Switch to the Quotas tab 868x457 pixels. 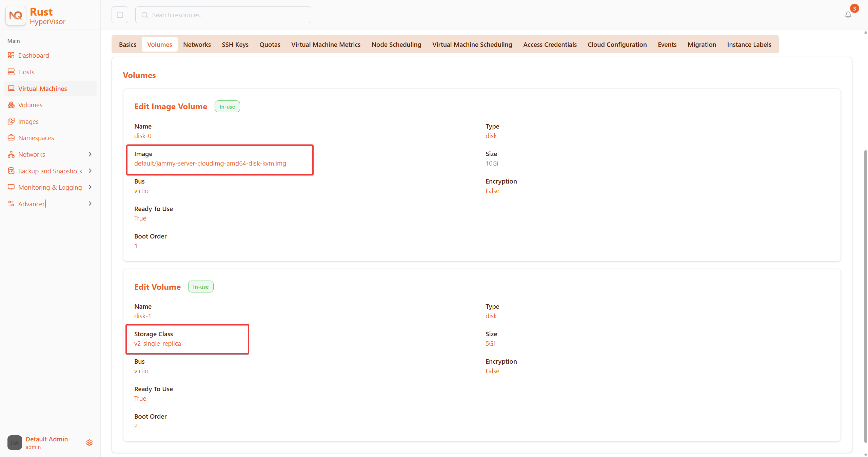click(270, 44)
